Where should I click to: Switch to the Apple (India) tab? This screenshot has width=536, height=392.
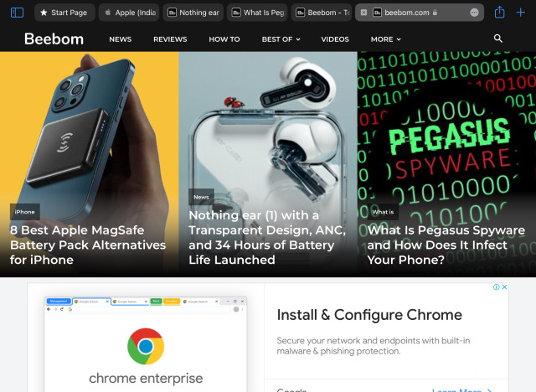(129, 13)
